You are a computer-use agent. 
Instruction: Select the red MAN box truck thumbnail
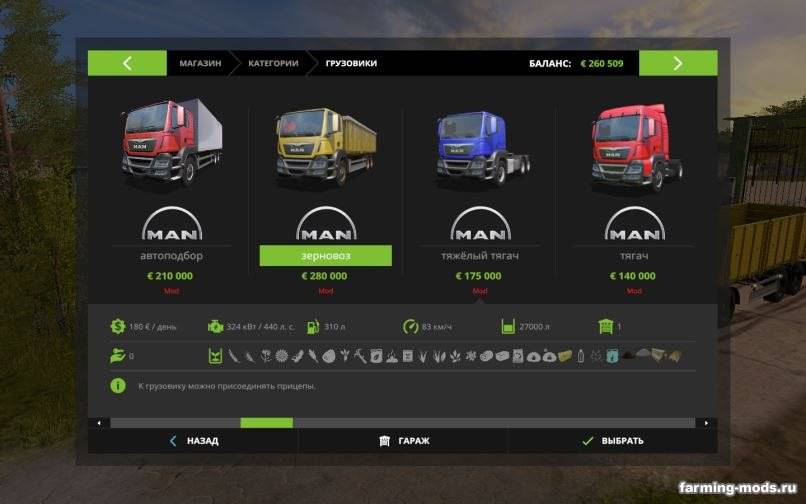click(x=172, y=141)
